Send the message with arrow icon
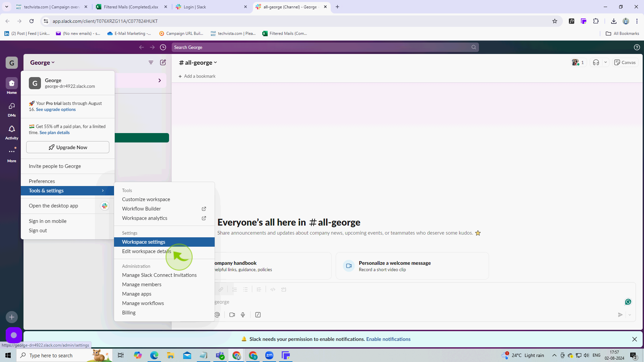This screenshot has width=644, height=362. point(620,315)
